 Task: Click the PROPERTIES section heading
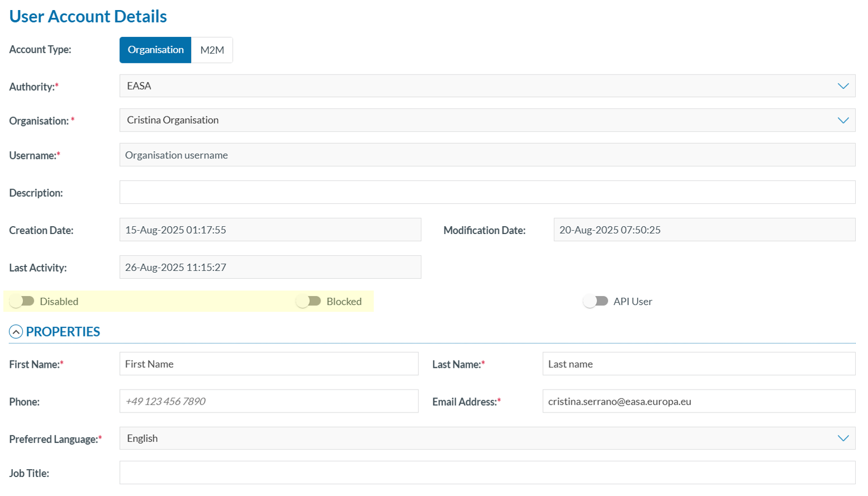(x=63, y=332)
